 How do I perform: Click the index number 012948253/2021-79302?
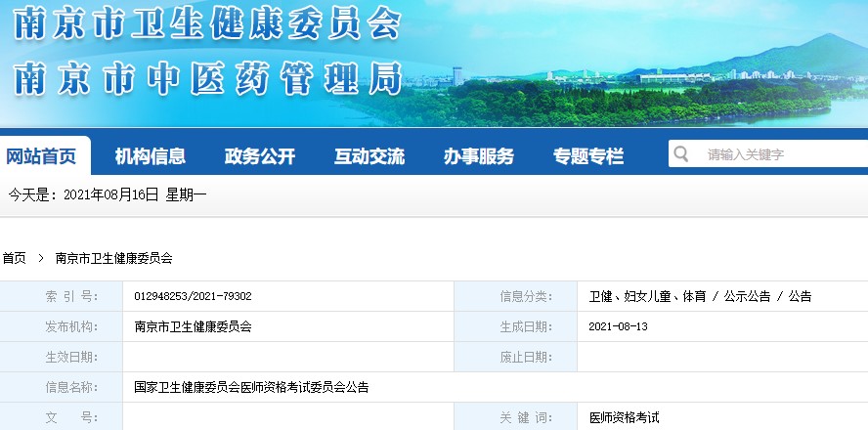[194, 296]
